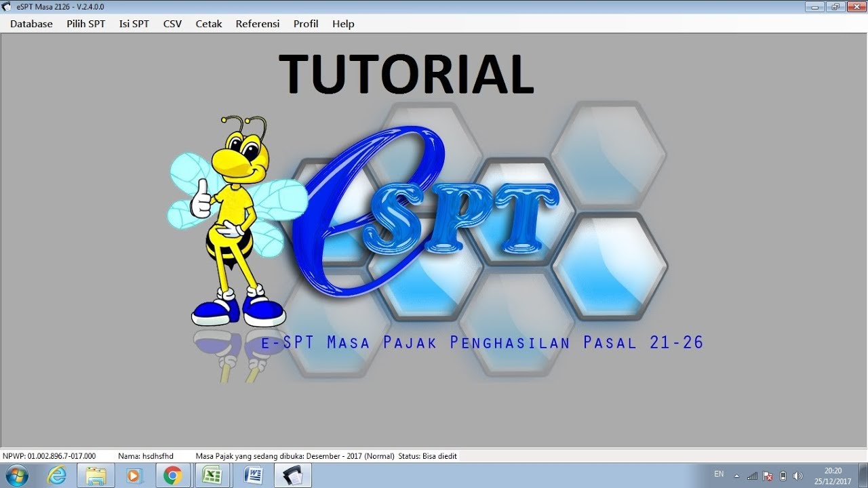
Task: Click the eSPT app icon in title bar
Action: [7, 6]
